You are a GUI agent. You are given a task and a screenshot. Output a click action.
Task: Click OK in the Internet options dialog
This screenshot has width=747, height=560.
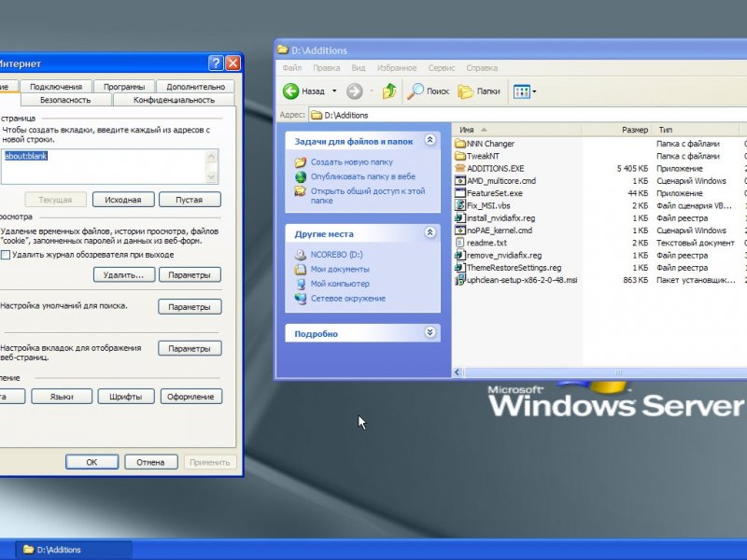pos(92,462)
